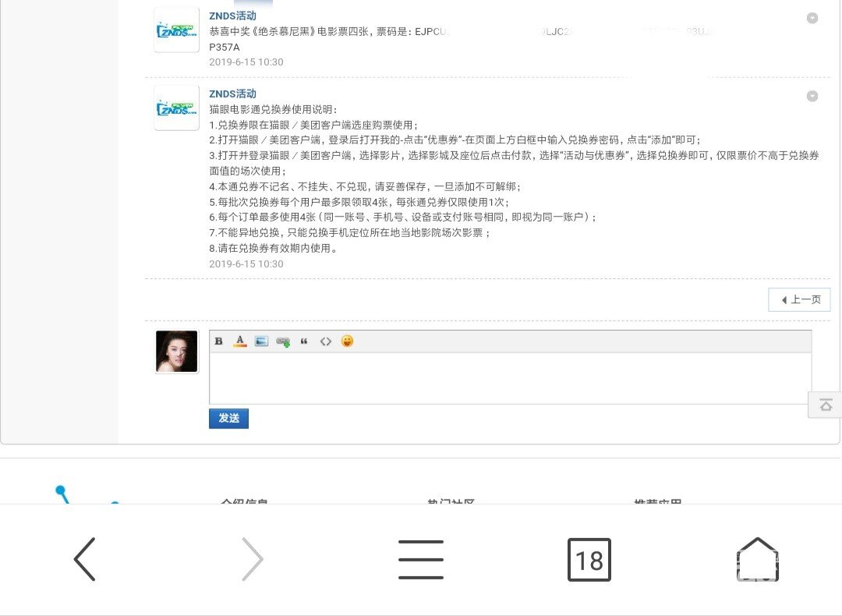Image resolution: width=842 pixels, height=616 pixels.
Task: Insert an image into the reply
Action: (x=261, y=341)
